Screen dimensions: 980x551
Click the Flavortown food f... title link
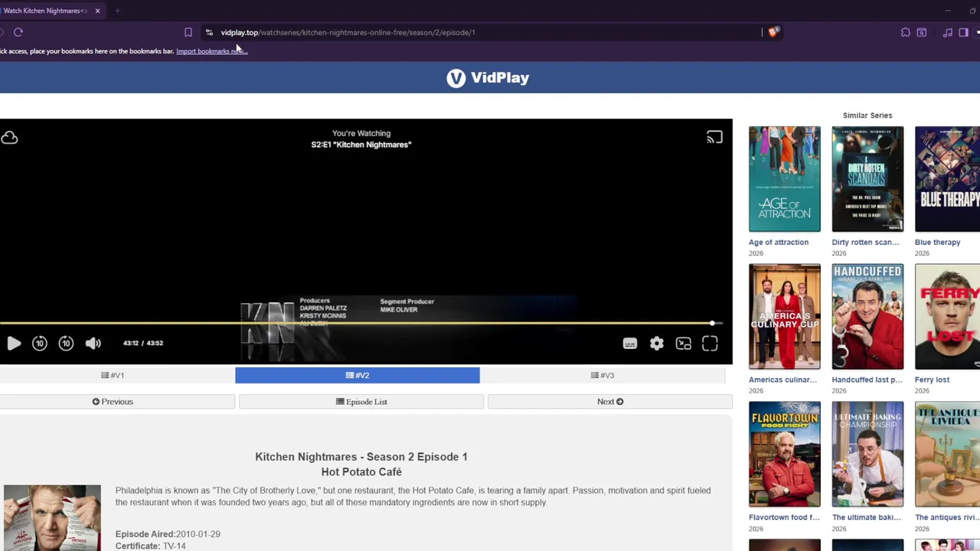click(x=784, y=518)
